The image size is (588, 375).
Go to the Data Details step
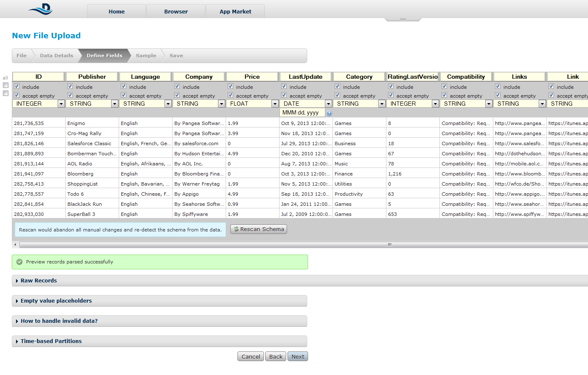56,56
